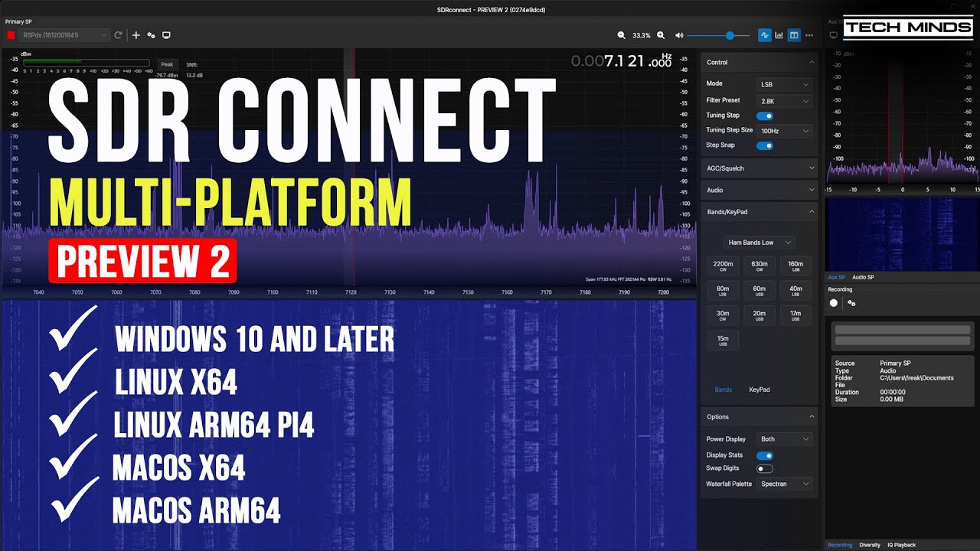The height and width of the screenshot is (551, 980).
Task: Open device settings gears in top toolbar
Action: pos(152,35)
